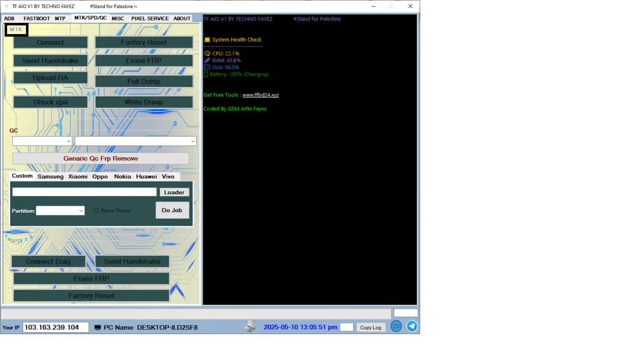644x355 pixels.
Task: Click the USB device icon near timestamp
Action: pyautogui.click(x=250, y=326)
